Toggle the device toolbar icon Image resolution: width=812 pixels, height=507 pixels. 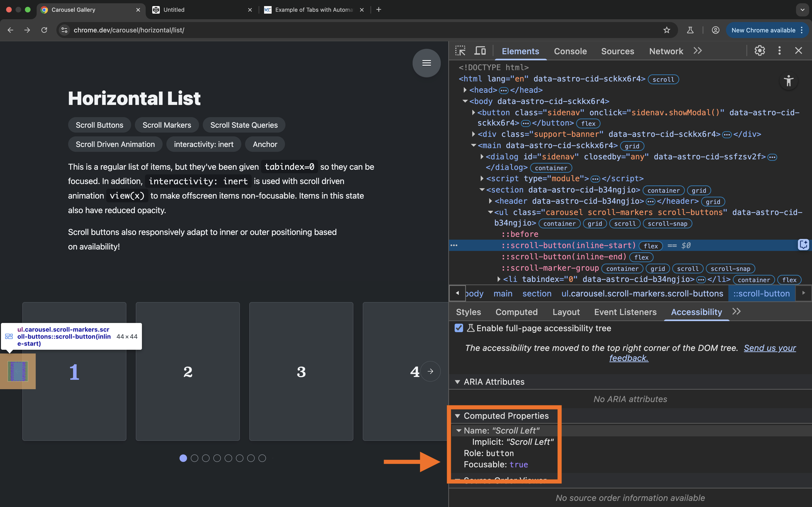click(480, 51)
